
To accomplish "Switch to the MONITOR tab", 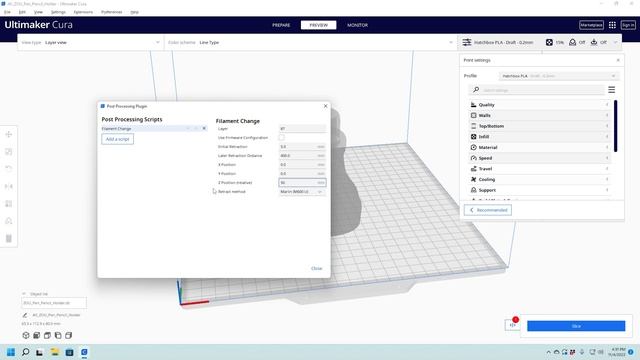I will pos(358,25).
